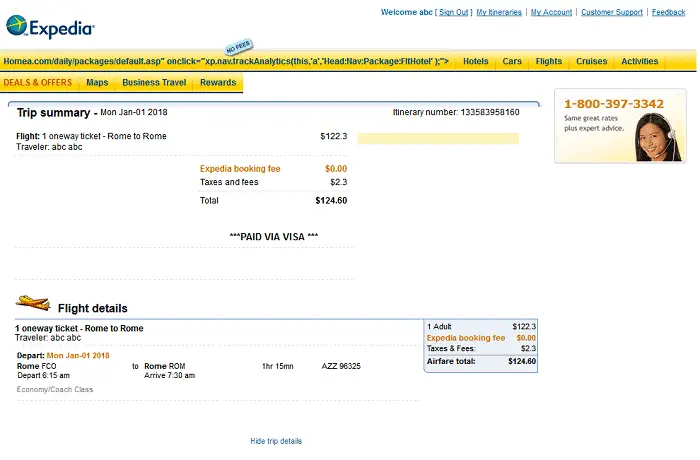Viewport: 700px width, 460px height.
Task: Click Total amount $124.60 in summary
Action: pos(331,201)
